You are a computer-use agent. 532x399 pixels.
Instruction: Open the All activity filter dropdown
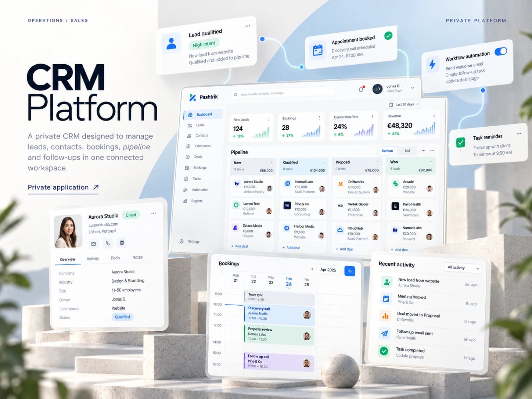click(463, 268)
